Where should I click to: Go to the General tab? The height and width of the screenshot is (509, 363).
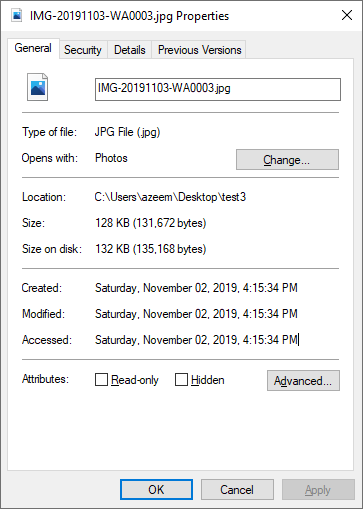(x=33, y=49)
